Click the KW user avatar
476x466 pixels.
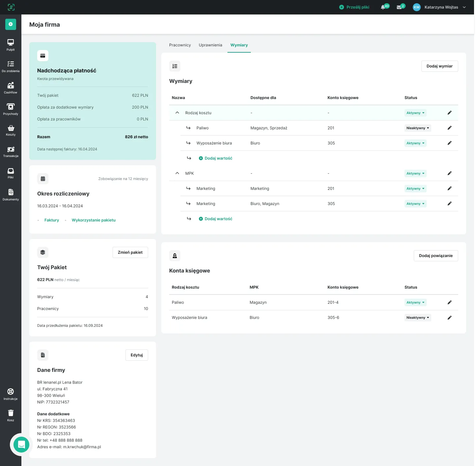(417, 7)
